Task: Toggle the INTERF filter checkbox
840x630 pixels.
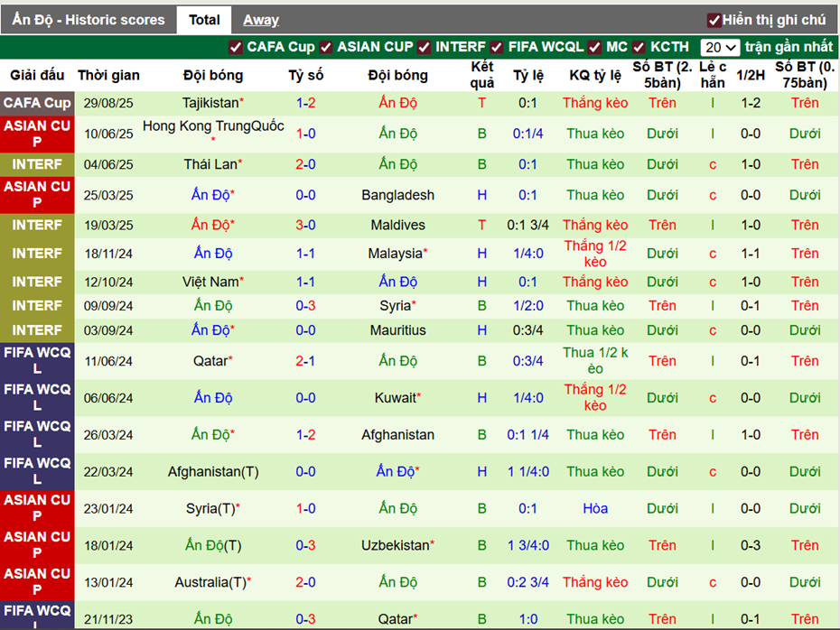Action: point(424,47)
